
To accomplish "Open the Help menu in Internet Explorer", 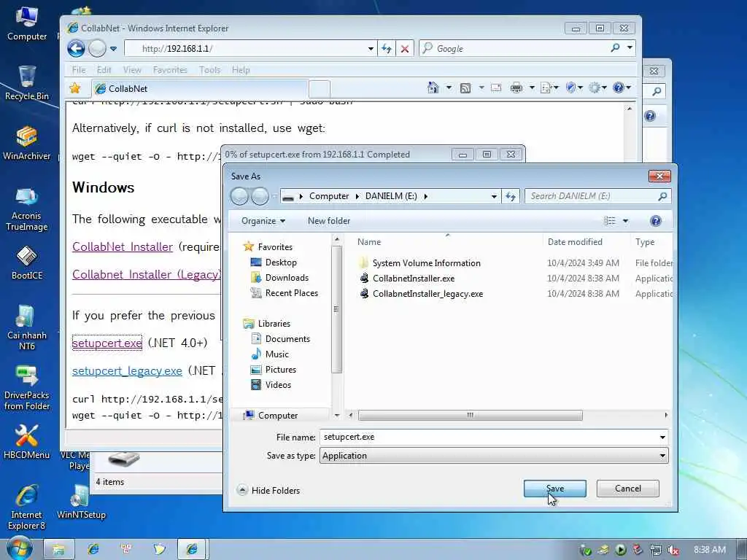I will 241,70.
